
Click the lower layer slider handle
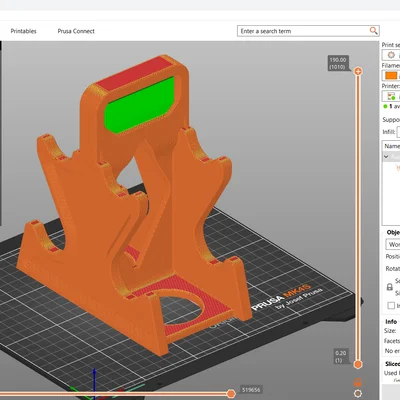click(x=358, y=364)
